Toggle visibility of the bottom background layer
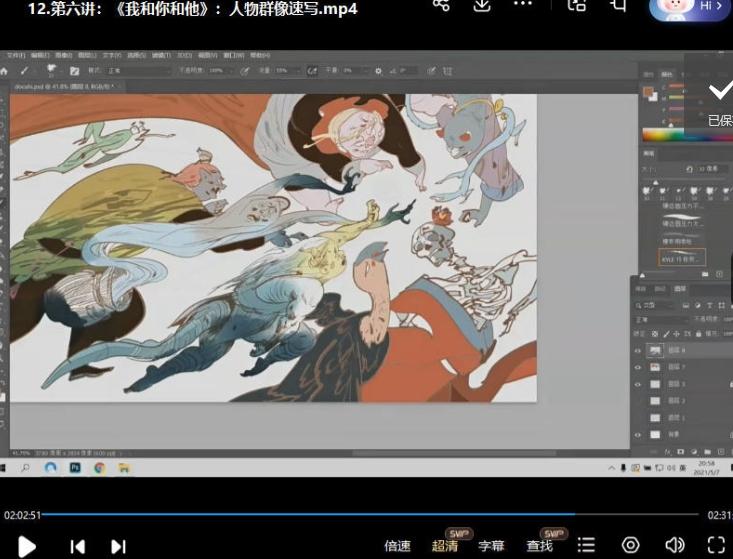Image resolution: width=733 pixels, height=559 pixels. (x=638, y=434)
